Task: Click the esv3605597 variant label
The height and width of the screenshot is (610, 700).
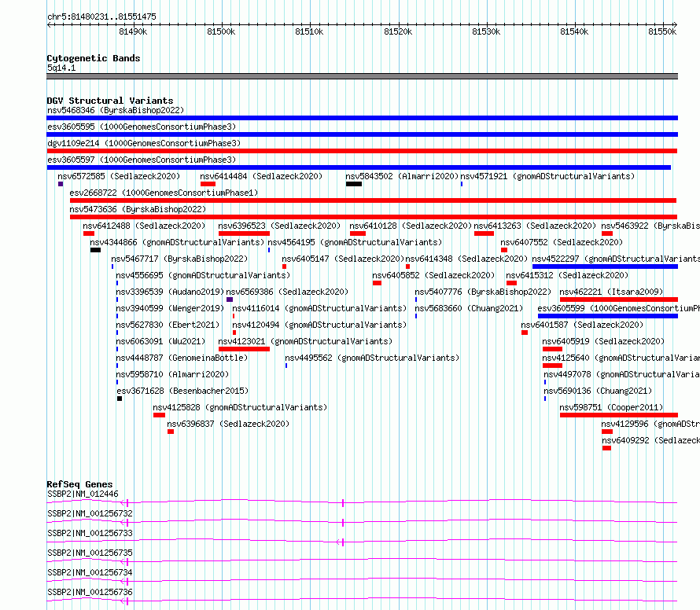Action: [x=142, y=160]
